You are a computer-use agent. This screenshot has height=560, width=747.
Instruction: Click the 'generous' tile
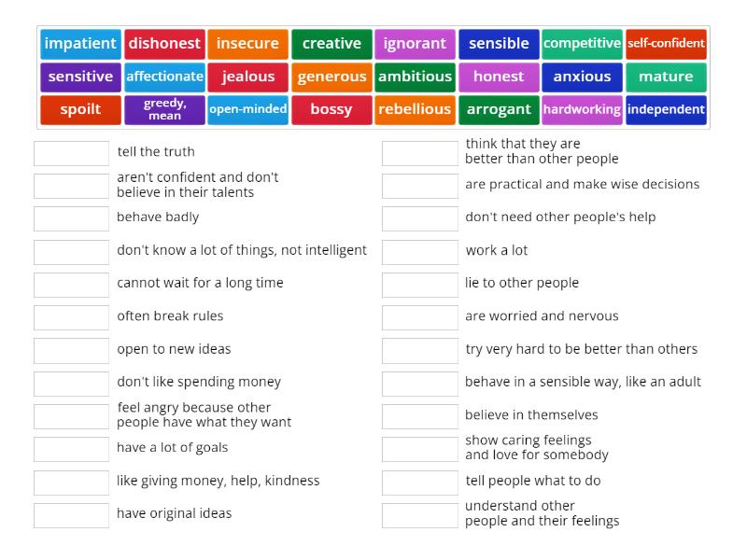point(331,77)
